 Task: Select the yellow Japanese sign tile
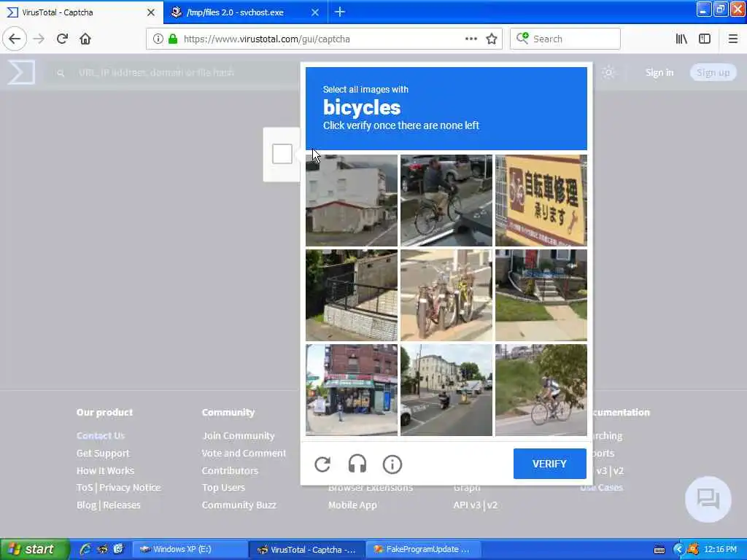pyautogui.click(x=541, y=200)
